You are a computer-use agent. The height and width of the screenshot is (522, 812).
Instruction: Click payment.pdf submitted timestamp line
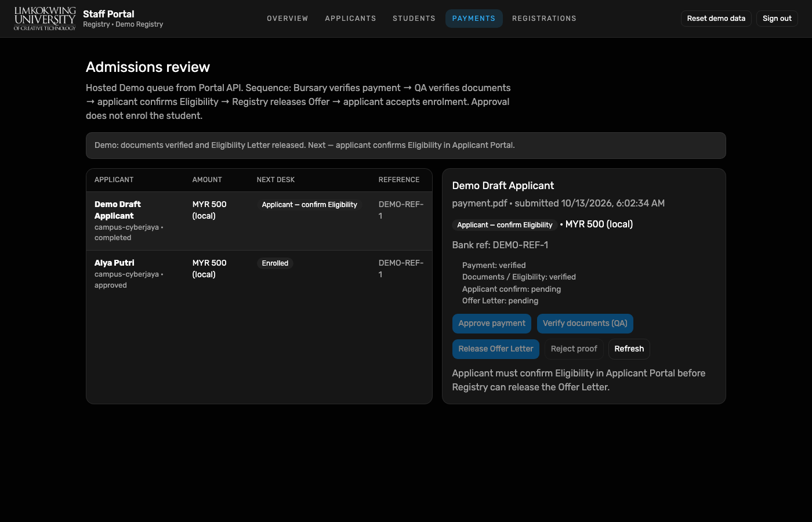pos(559,204)
